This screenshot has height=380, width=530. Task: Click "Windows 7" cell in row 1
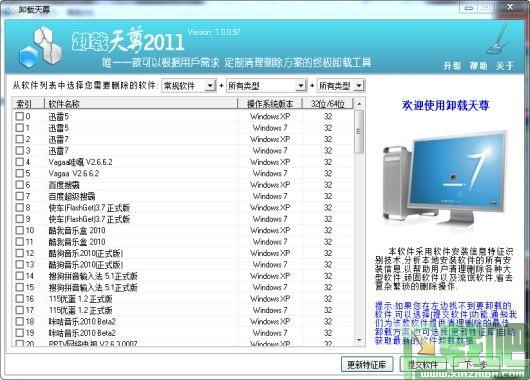pos(270,128)
